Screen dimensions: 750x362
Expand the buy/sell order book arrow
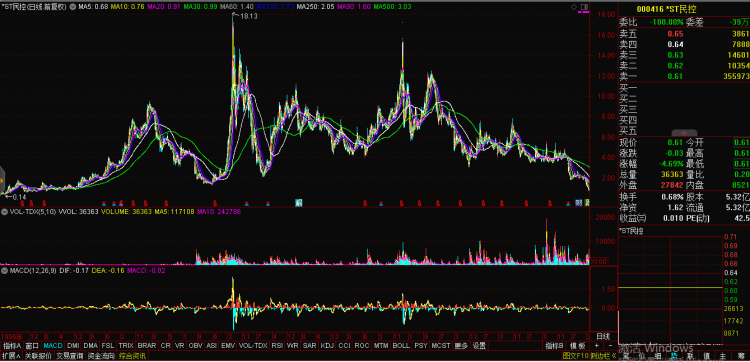(684, 133)
